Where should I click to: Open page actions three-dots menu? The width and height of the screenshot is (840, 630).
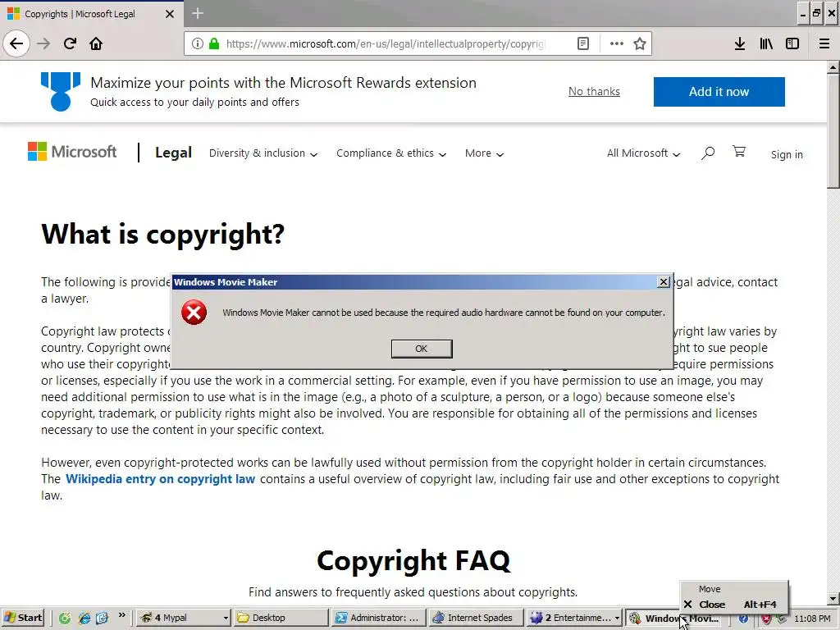(x=617, y=43)
